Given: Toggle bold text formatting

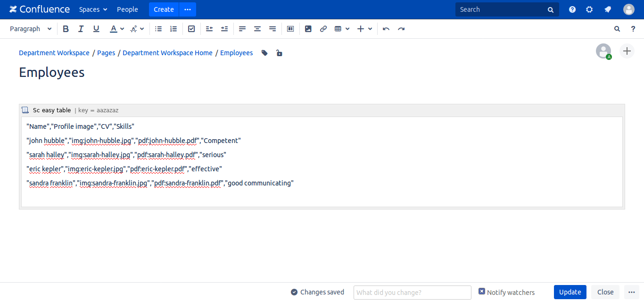Looking at the screenshot, I should pyautogui.click(x=66, y=29).
